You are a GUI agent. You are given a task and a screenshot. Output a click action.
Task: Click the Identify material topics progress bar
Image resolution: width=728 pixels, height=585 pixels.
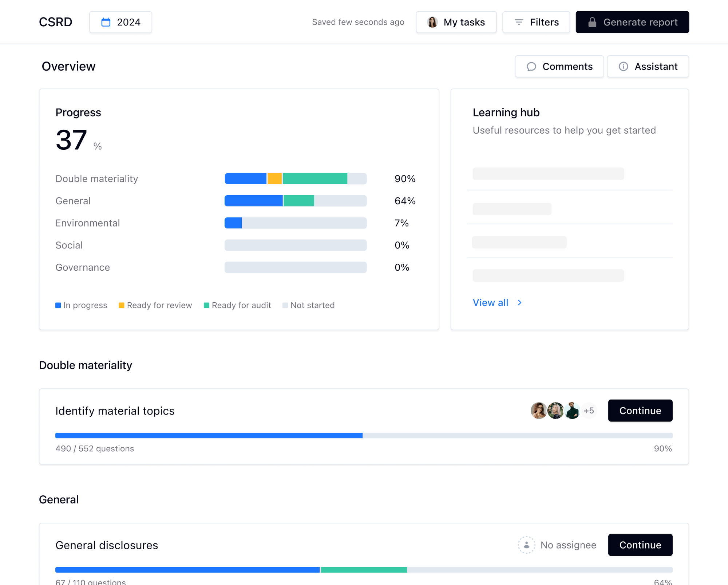point(364,436)
